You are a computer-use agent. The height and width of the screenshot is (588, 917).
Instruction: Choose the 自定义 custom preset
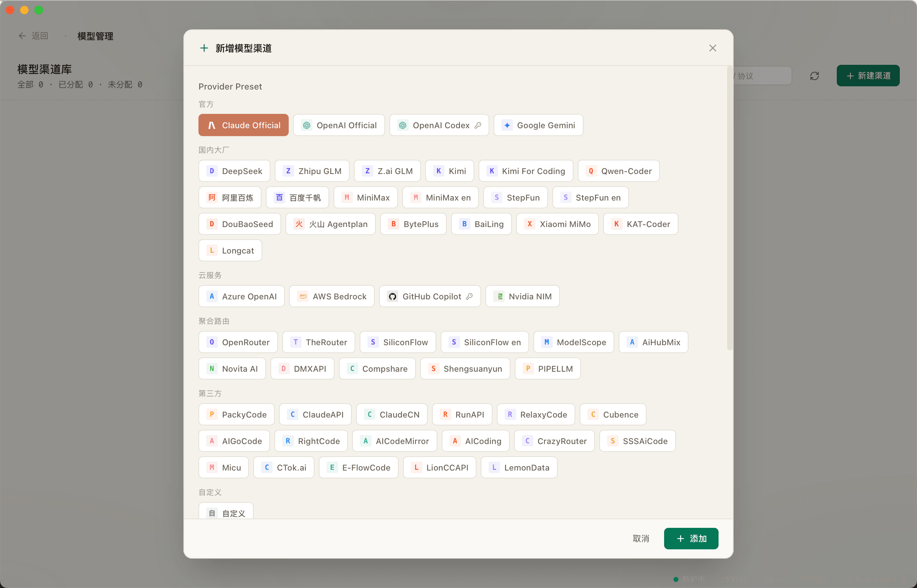tap(226, 511)
